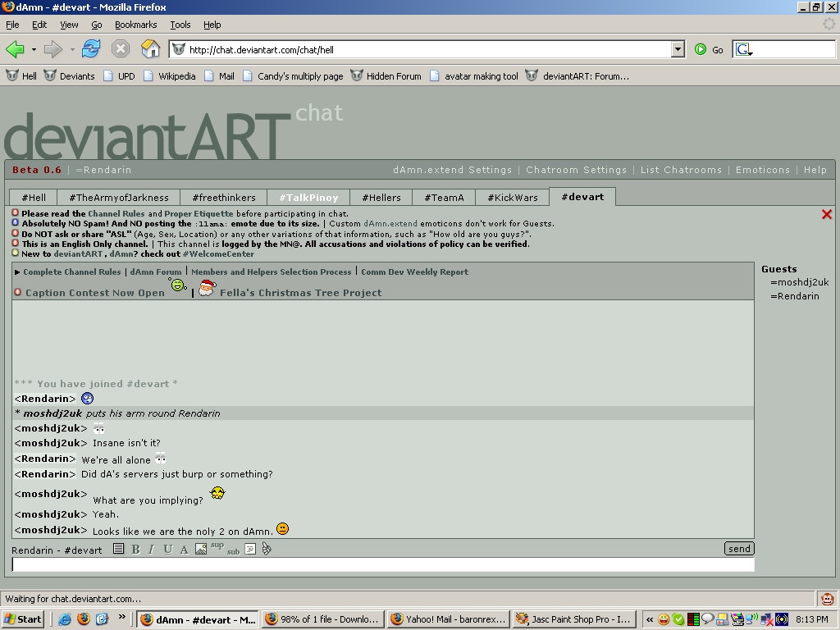The image size is (840, 630).
Task: Click the note page icon in chat toolbar
Action: coord(249,549)
